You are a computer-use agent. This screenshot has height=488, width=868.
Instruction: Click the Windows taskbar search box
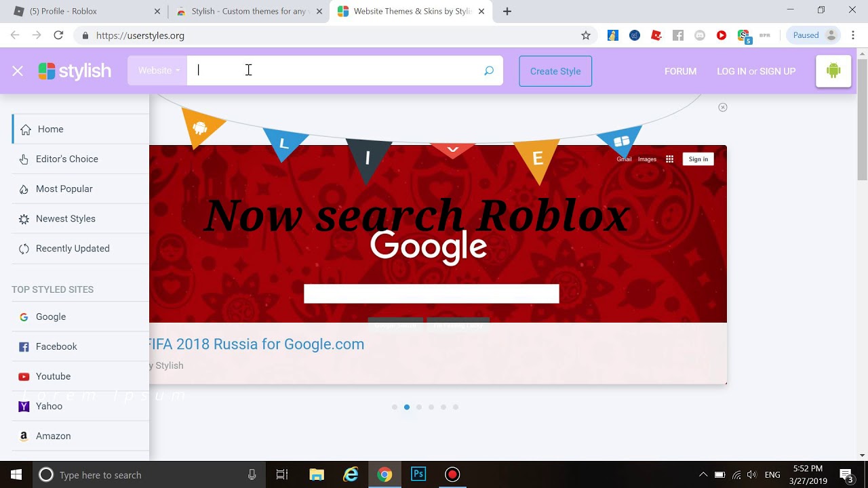click(x=149, y=474)
